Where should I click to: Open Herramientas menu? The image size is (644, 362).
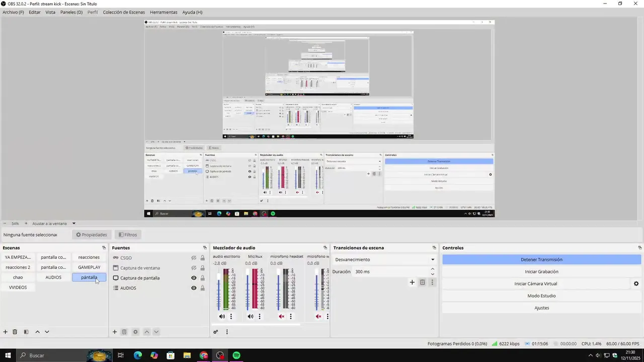164,12
